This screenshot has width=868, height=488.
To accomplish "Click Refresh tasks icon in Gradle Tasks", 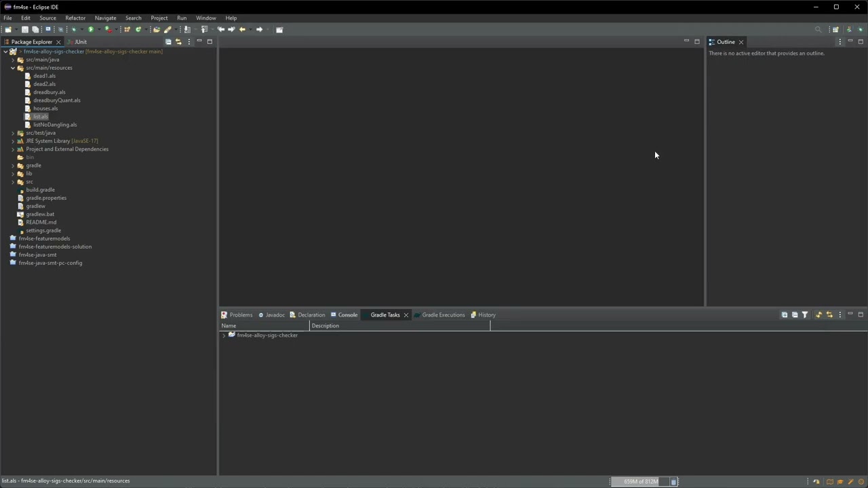I will (819, 314).
